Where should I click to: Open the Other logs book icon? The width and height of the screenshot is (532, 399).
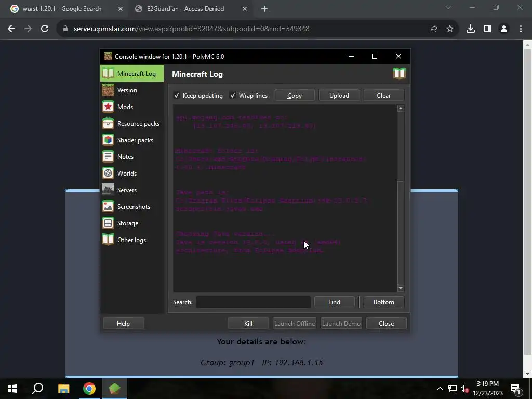(108, 240)
